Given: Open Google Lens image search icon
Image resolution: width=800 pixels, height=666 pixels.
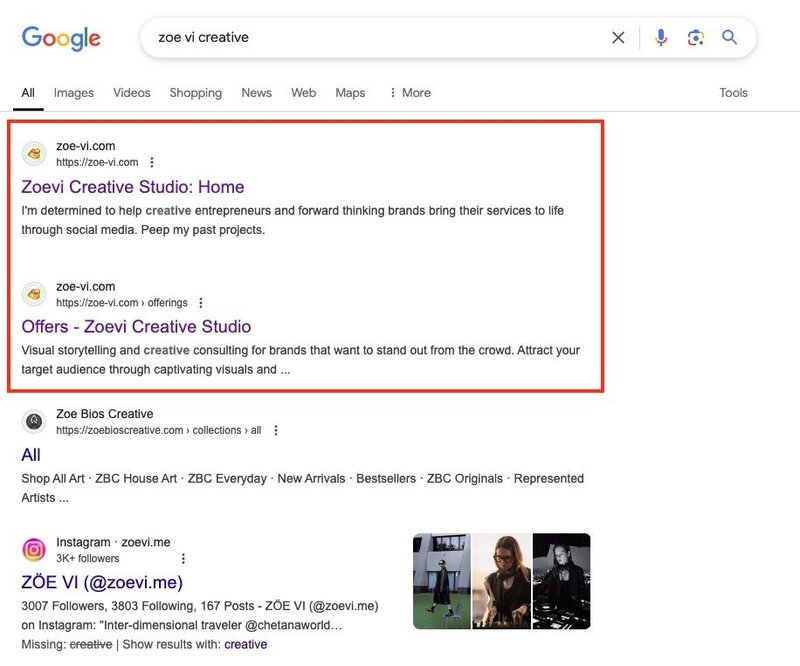Looking at the screenshot, I should pos(695,37).
